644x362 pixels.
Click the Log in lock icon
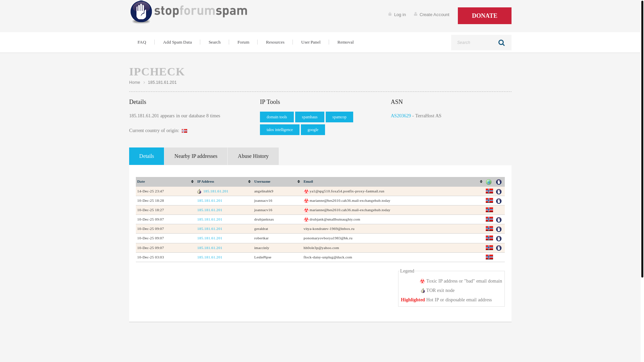point(390,14)
